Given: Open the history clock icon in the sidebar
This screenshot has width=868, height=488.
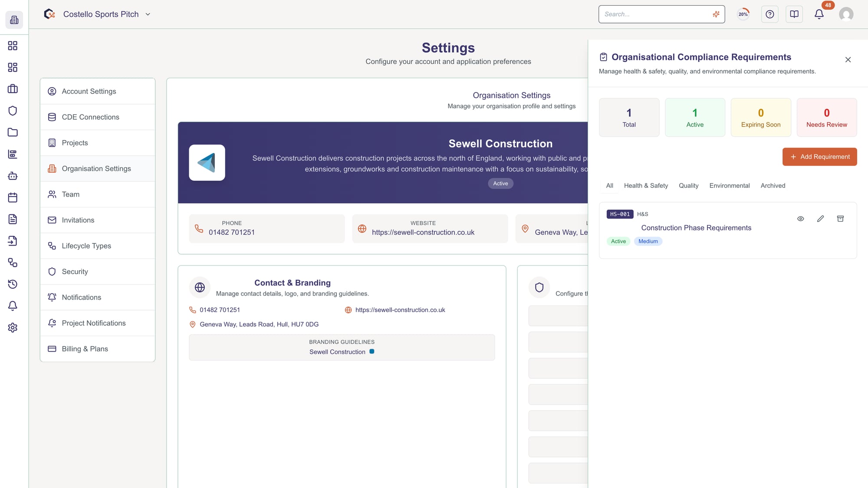Looking at the screenshot, I should tap(13, 284).
